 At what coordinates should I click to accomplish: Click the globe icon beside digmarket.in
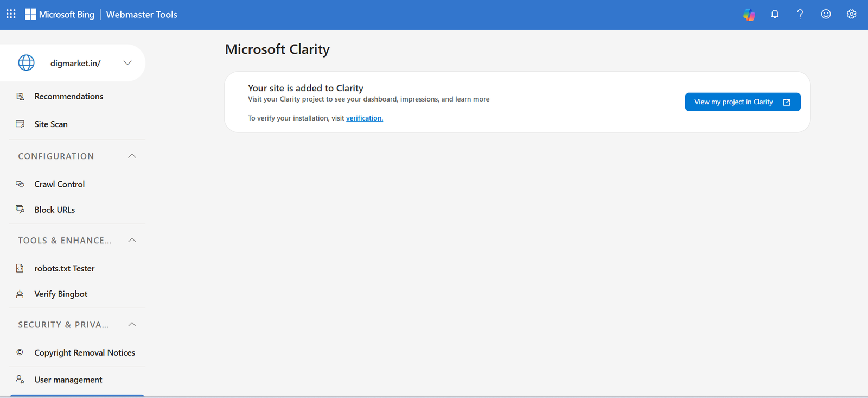click(x=26, y=63)
